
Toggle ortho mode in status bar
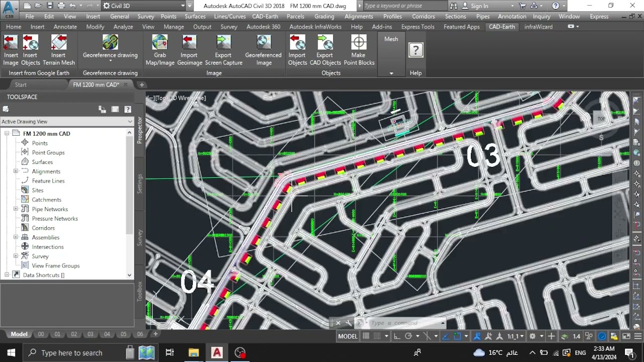pyautogui.click(x=397, y=336)
